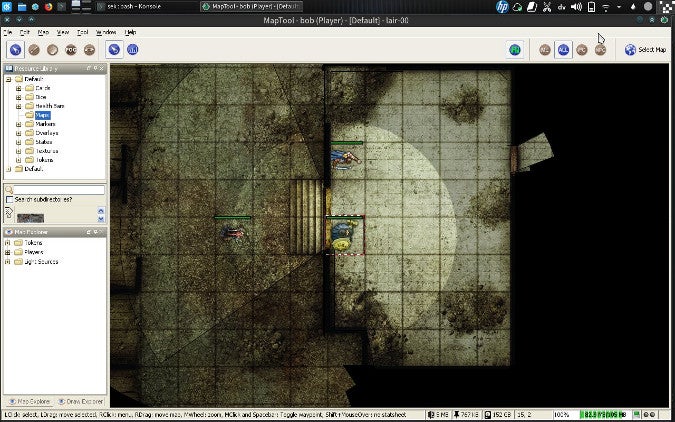Click the blue chart icon in toolbar
The height and width of the screenshot is (422, 675).
point(133,49)
